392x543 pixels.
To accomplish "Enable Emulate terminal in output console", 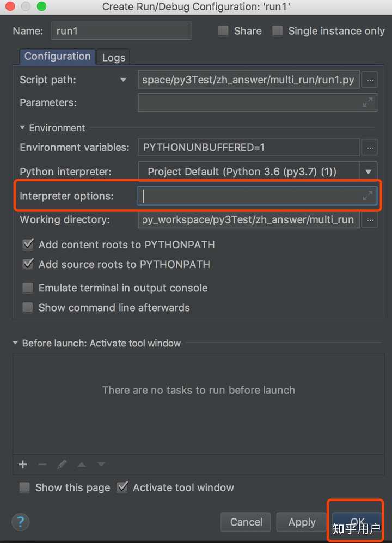I will click(x=28, y=288).
